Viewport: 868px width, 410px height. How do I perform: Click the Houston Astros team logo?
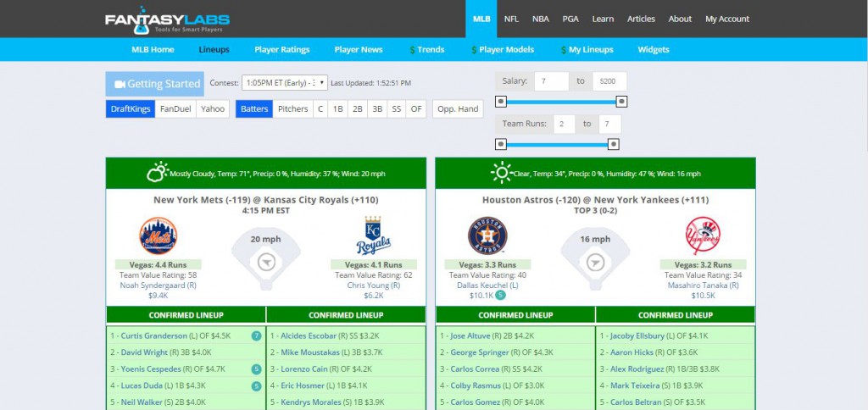tap(487, 235)
